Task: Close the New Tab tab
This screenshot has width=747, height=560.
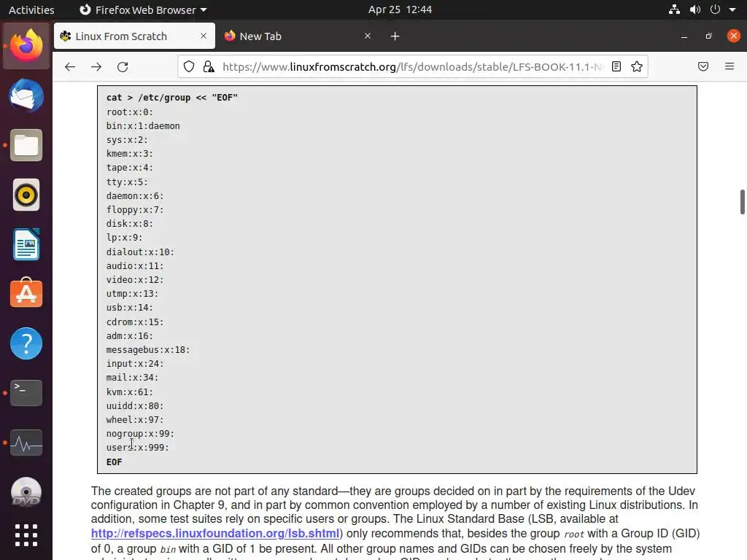Action: tap(368, 36)
